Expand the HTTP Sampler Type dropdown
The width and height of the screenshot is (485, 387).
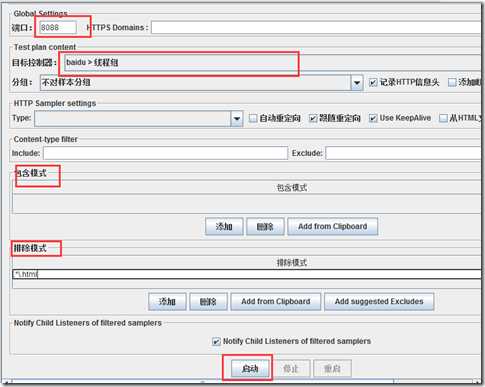[x=138, y=118]
